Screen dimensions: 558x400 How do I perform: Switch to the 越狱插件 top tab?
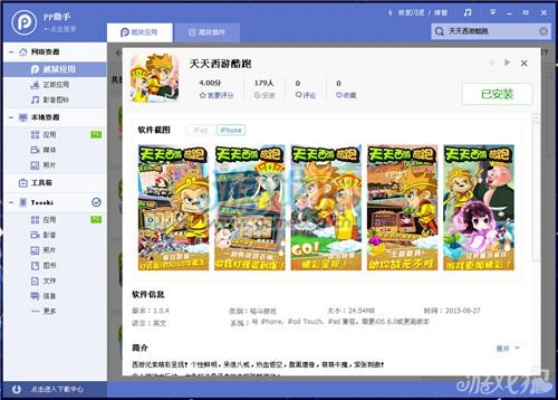(x=207, y=32)
